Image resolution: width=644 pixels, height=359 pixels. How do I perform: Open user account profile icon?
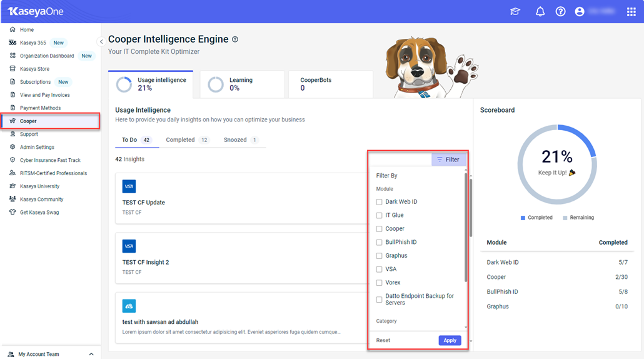point(580,11)
